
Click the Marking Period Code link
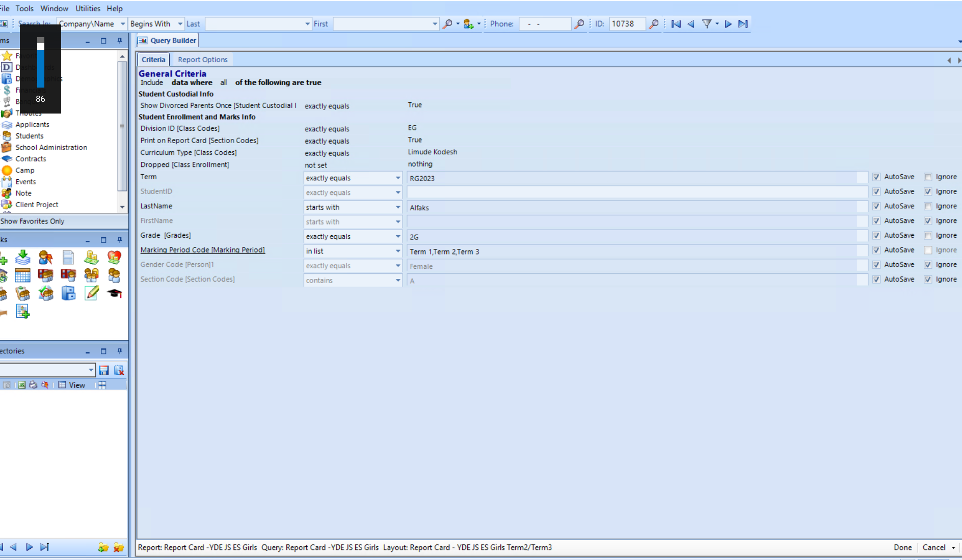point(202,250)
